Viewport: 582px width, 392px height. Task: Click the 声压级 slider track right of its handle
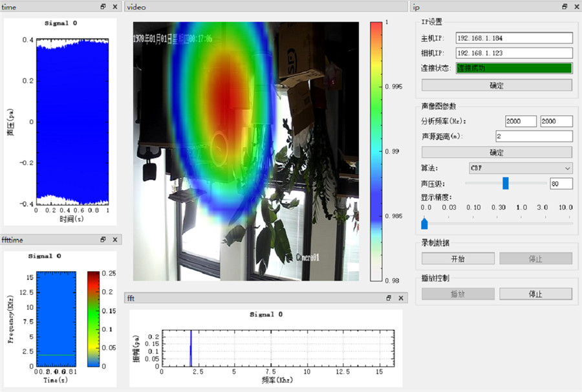[x=528, y=183]
